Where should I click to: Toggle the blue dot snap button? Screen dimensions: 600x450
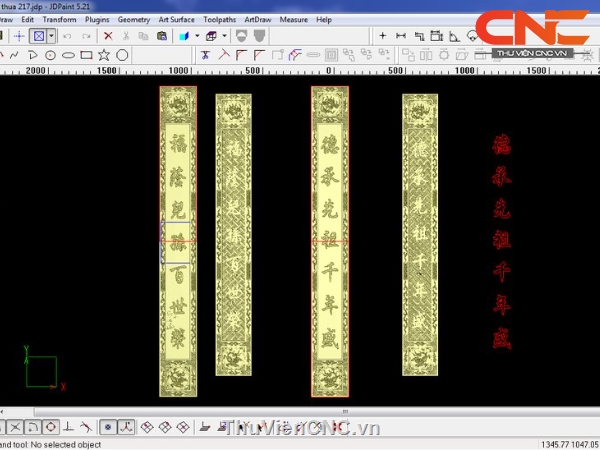(108, 427)
